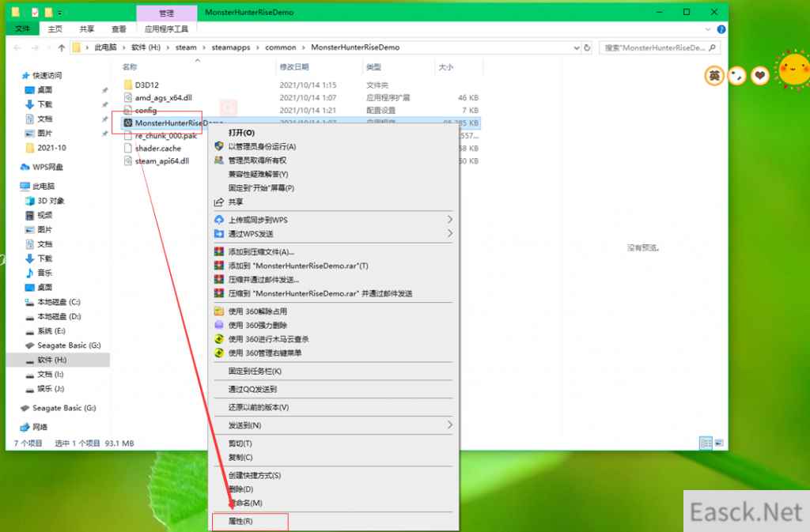
Task: Sort by 类型 column header
Action: click(x=373, y=67)
